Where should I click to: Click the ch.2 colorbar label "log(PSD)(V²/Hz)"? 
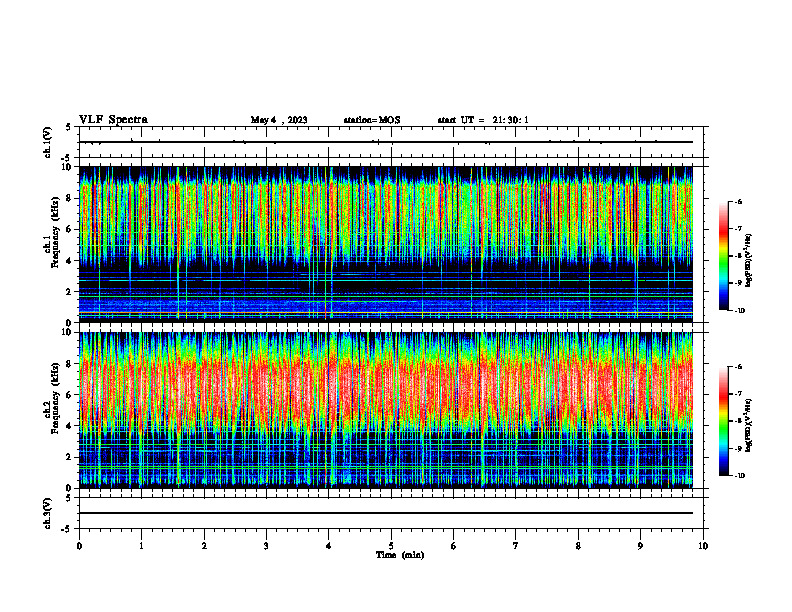tap(749, 426)
